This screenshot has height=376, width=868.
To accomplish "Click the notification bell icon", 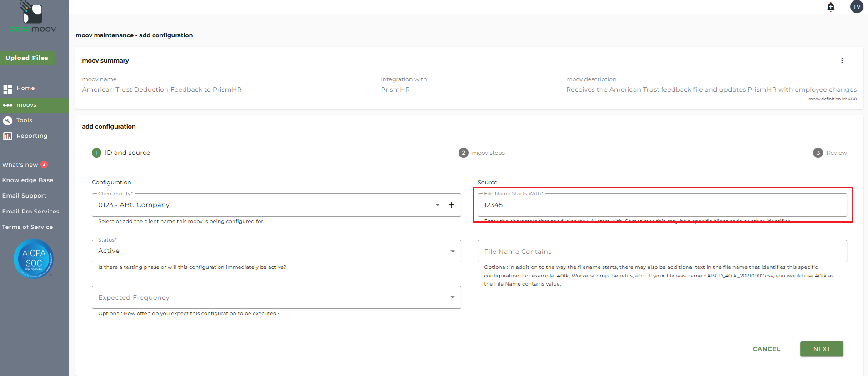I will click(830, 7).
